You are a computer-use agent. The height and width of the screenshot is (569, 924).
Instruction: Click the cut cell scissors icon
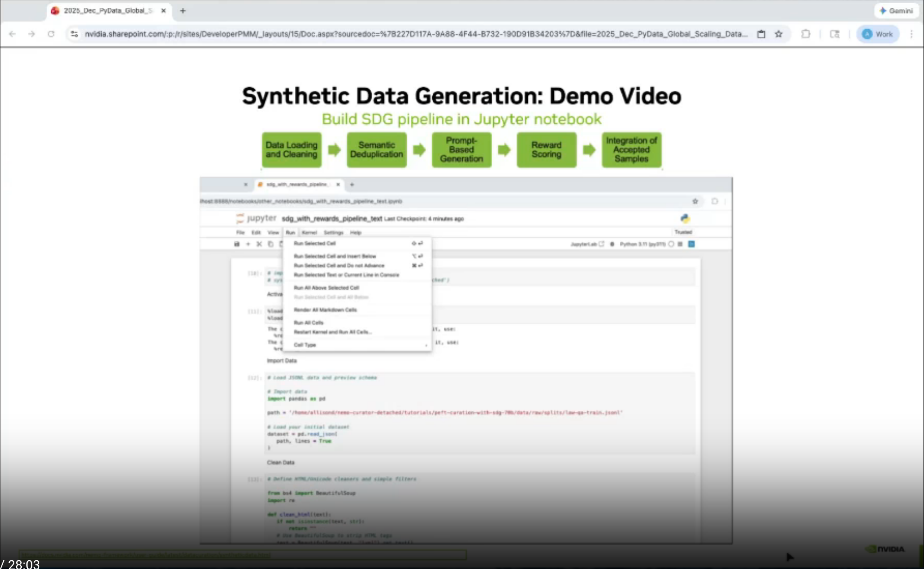click(x=259, y=244)
